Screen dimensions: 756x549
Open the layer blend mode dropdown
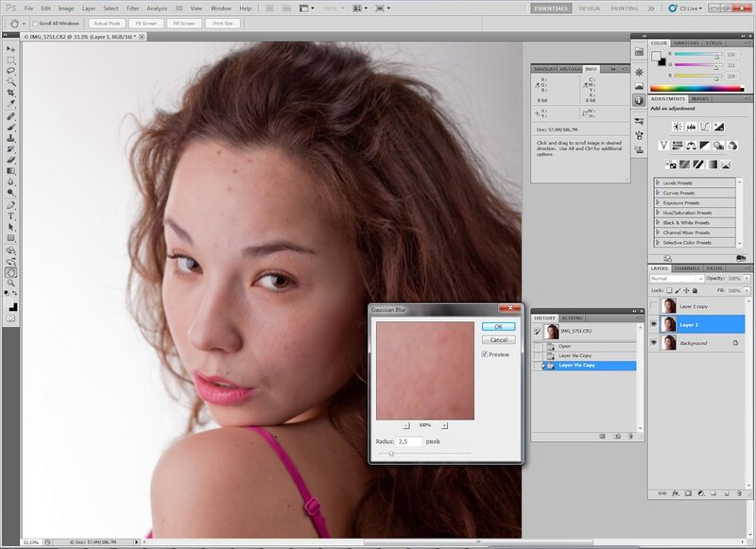click(676, 279)
